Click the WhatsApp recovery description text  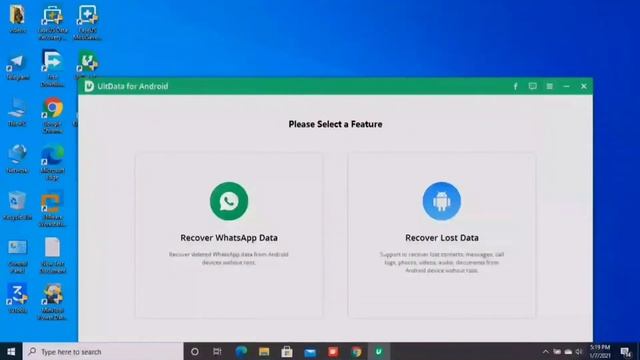pyautogui.click(x=229, y=258)
